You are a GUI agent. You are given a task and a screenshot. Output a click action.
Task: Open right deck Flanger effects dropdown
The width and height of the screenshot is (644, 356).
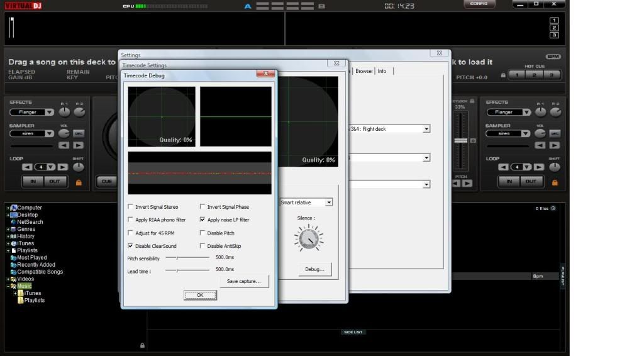coord(526,112)
